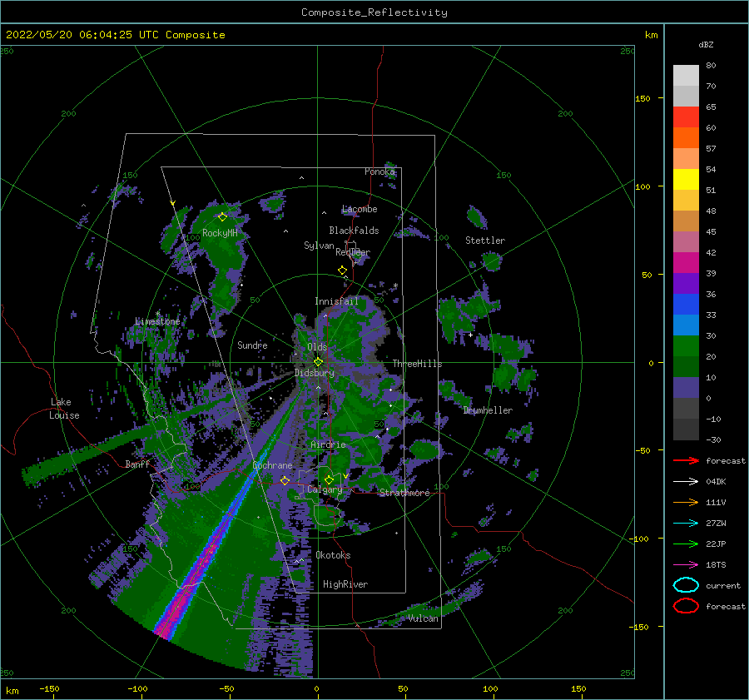Image resolution: width=749 pixels, height=700 pixels.
Task: Select yellow diamond marker above RockyMH
Action: pos(222,217)
